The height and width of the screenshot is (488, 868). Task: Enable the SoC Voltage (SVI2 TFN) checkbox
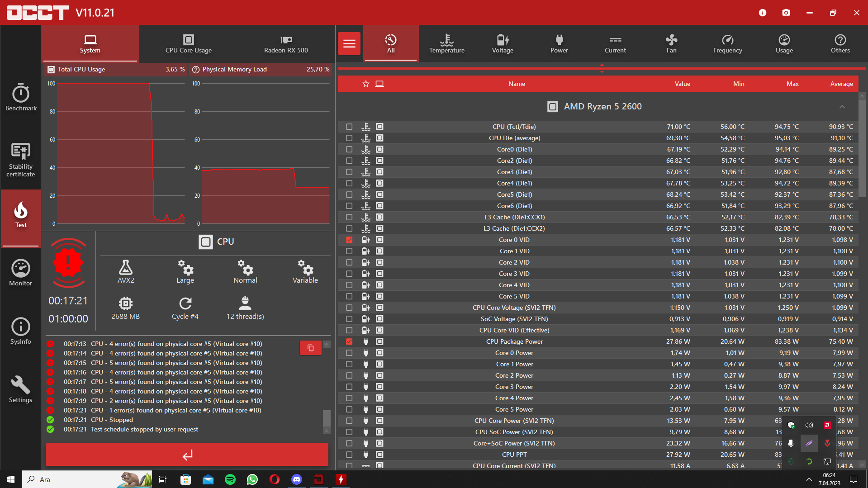(x=349, y=319)
